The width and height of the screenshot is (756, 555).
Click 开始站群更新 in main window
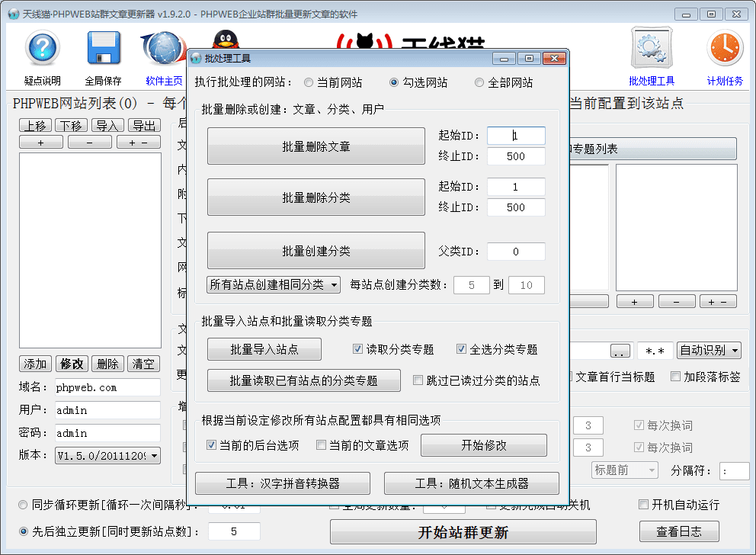[463, 532]
